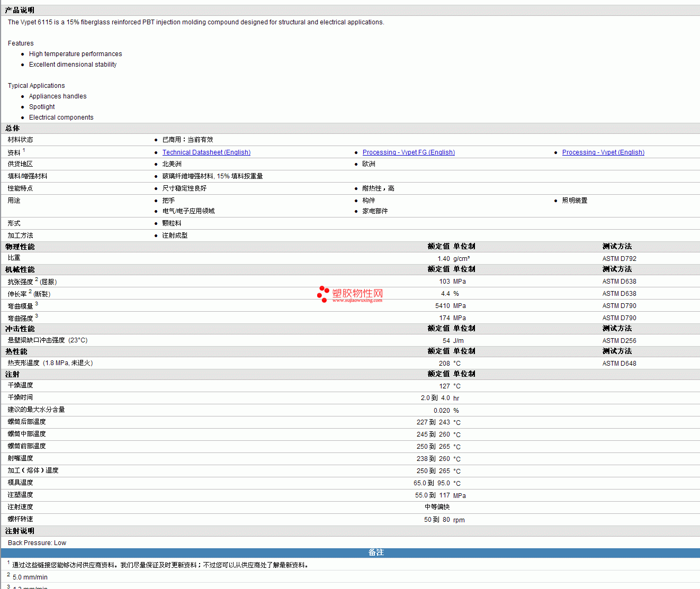Click the 电气/电子应用领域 usage entry
The image size is (700, 589).
pos(189,211)
